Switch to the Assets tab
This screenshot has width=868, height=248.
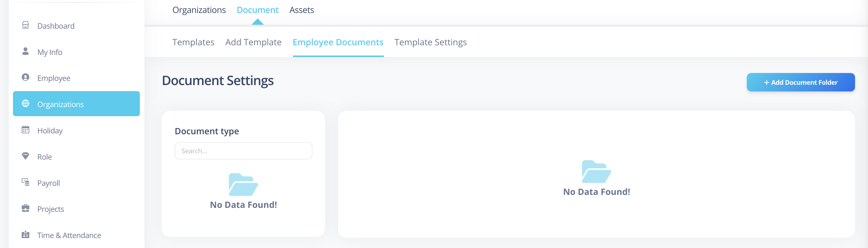coord(302,10)
